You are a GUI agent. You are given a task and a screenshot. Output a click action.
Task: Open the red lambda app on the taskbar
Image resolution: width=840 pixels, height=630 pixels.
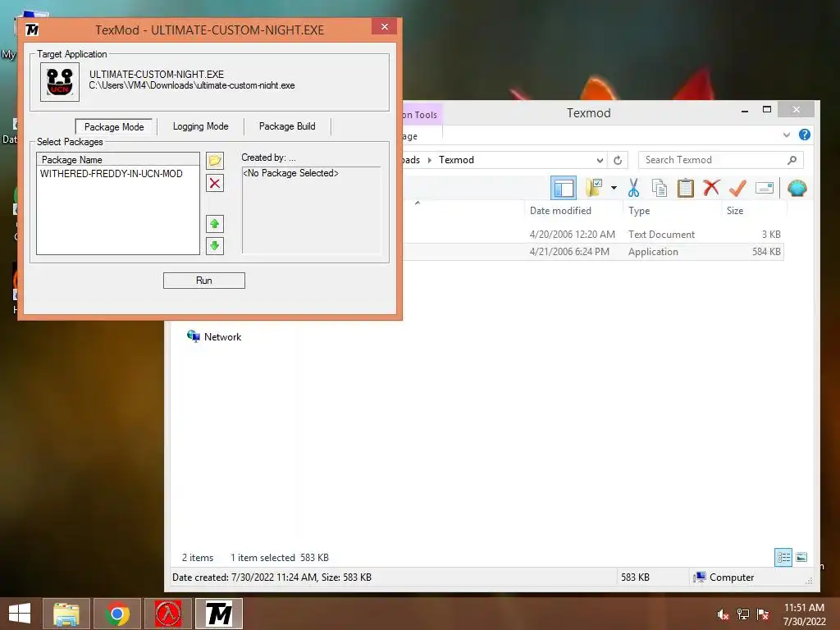[168, 614]
